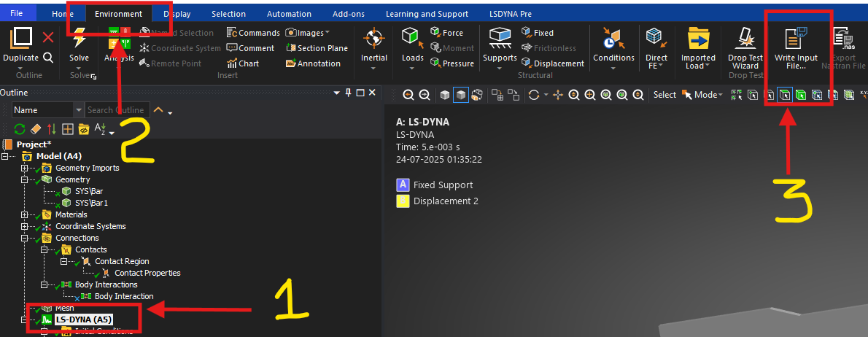Image resolution: width=868 pixels, height=337 pixels.
Task: Select Contact Properties in the tree
Action: pos(147,273)
